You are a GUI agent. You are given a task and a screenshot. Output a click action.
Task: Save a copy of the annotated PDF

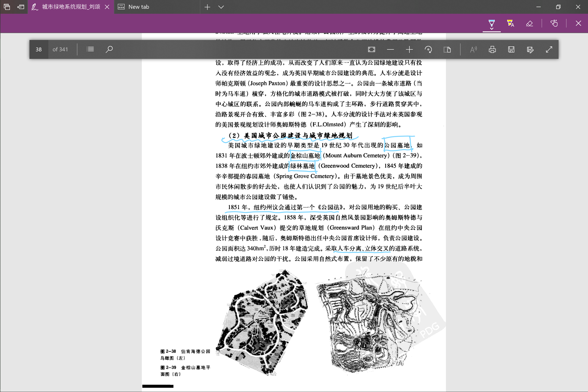[x=511, y=49]
